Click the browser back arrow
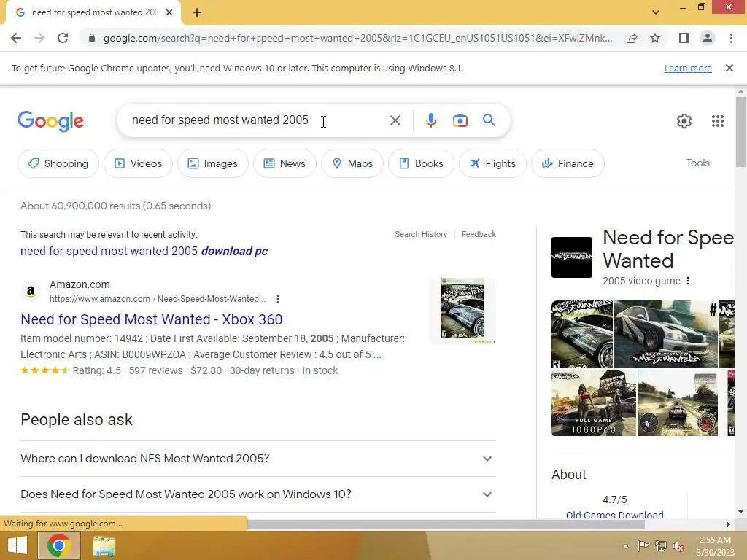This screenshot has width=747, height=560. pos(16,38)
